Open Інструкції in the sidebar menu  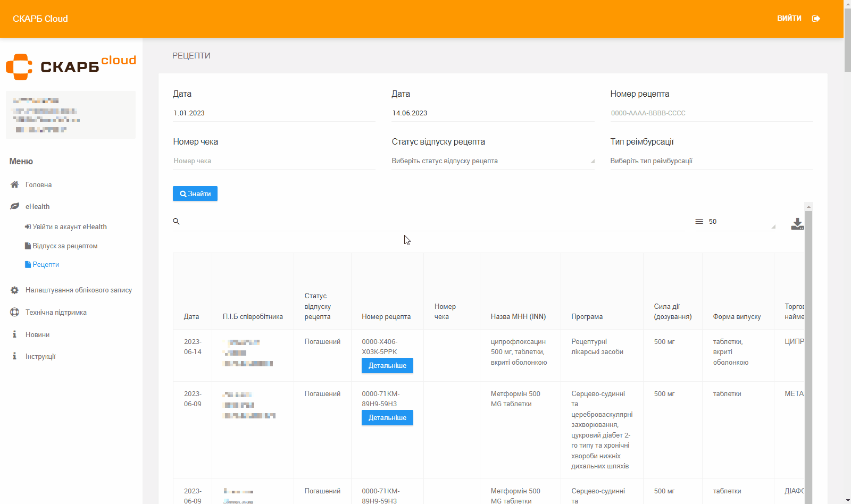(x=40, y=357)
